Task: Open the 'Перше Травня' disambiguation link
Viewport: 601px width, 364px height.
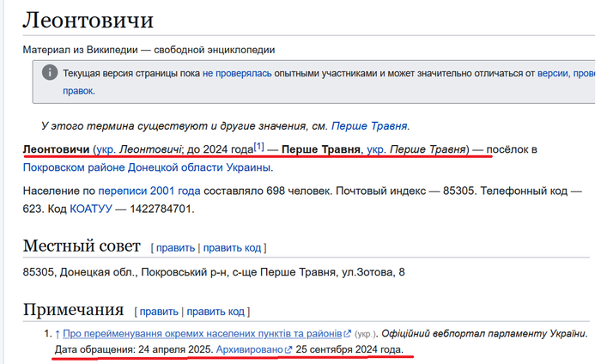Action: tap(368, 126)
